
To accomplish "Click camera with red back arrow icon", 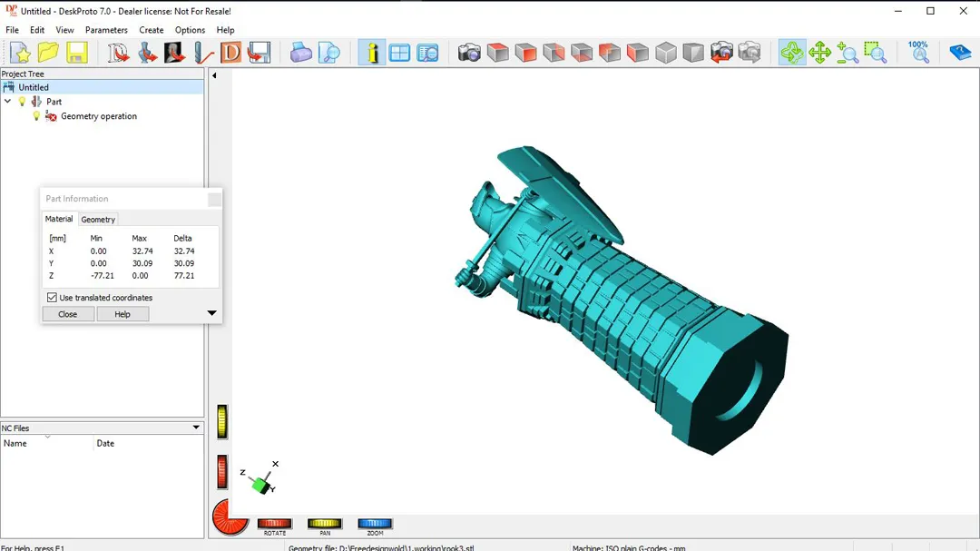I will point(722,53).
